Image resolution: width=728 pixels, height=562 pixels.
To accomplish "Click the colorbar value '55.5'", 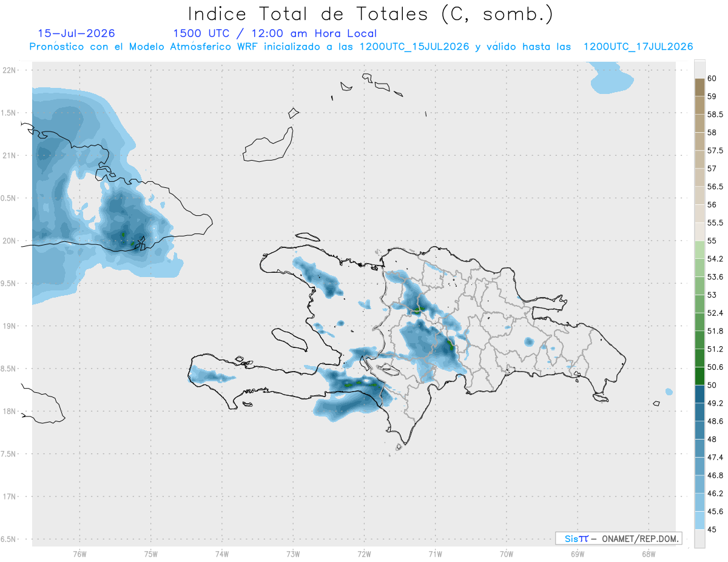I will (x=715, y=223).
